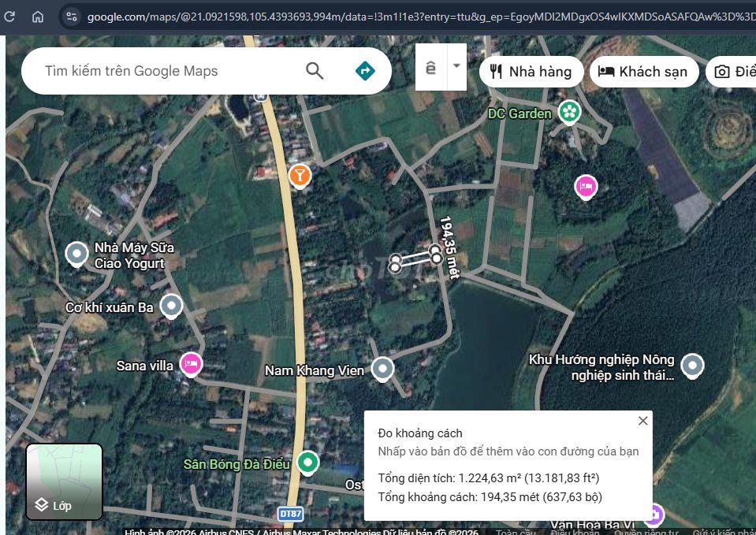The width and height of the screenshot is (756, 535).
Task: Filter by 'Nhà hàng' restaurants chip
Action: pyautogui.click(x=531, y=72)
